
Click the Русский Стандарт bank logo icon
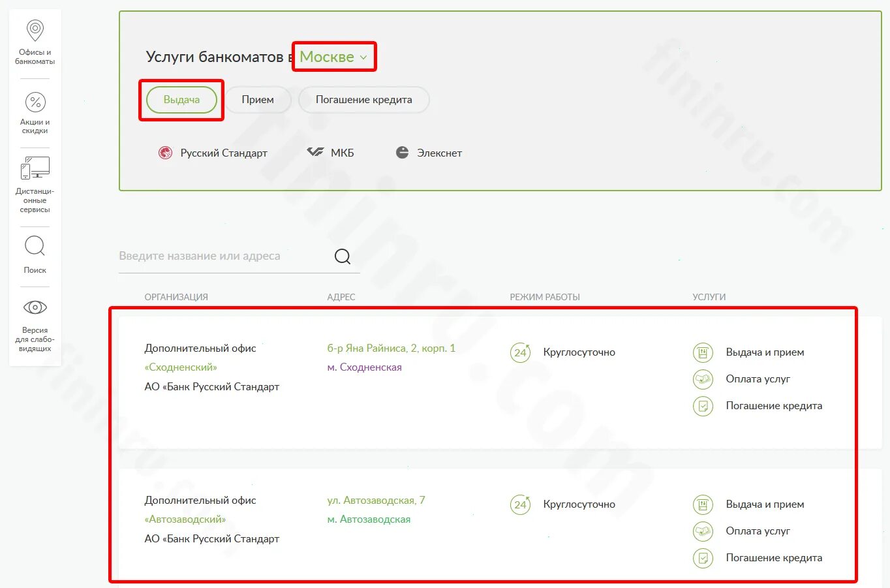point(166,153)
